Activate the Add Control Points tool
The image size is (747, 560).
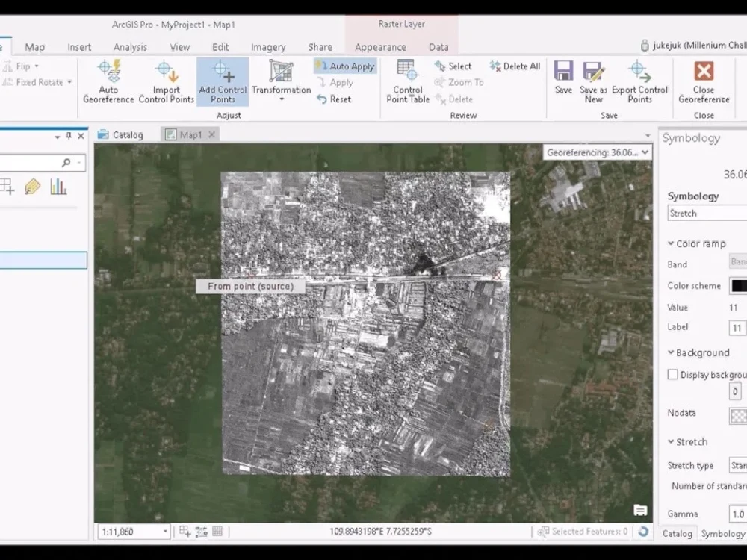tap(221, 82)
